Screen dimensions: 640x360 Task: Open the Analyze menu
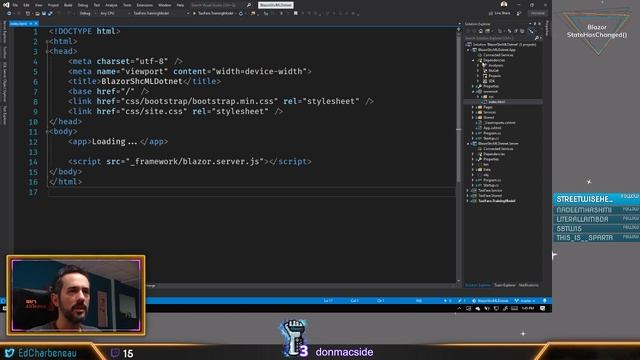[111, 5]
